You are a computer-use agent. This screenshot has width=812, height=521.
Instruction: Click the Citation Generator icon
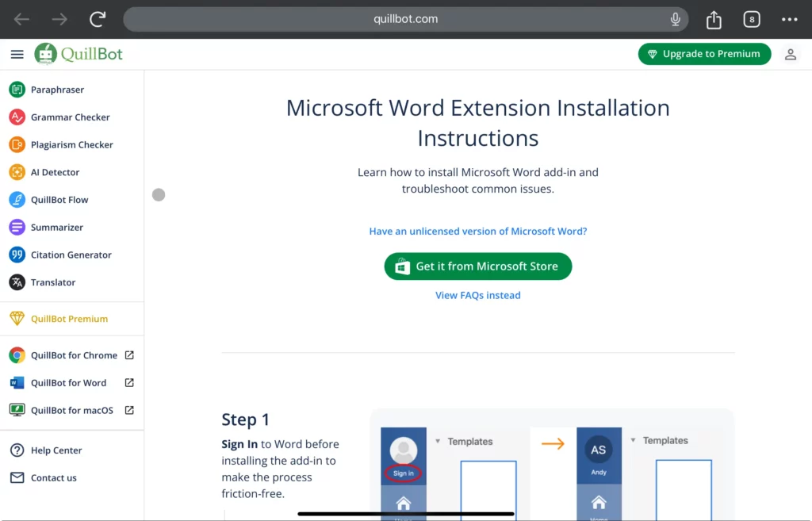17,255
